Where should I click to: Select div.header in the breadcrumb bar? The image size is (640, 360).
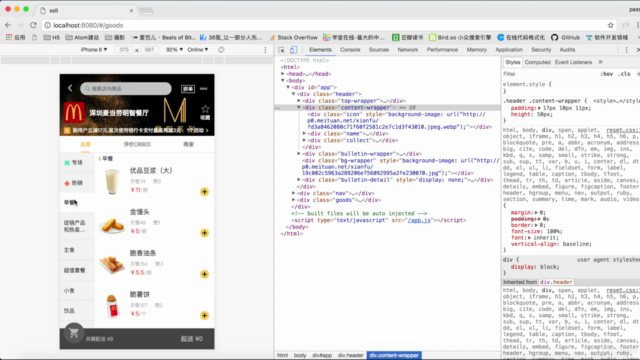(351, 356)
